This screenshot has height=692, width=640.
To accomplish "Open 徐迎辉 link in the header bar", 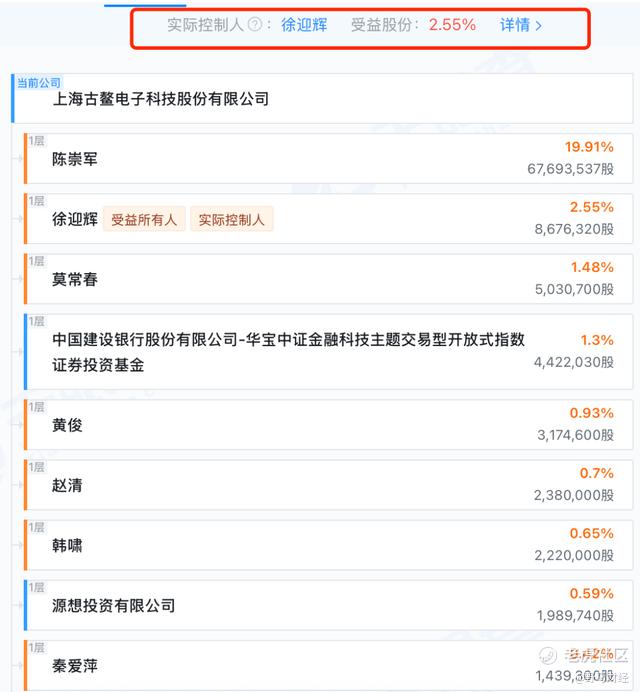I will point(304,25).
